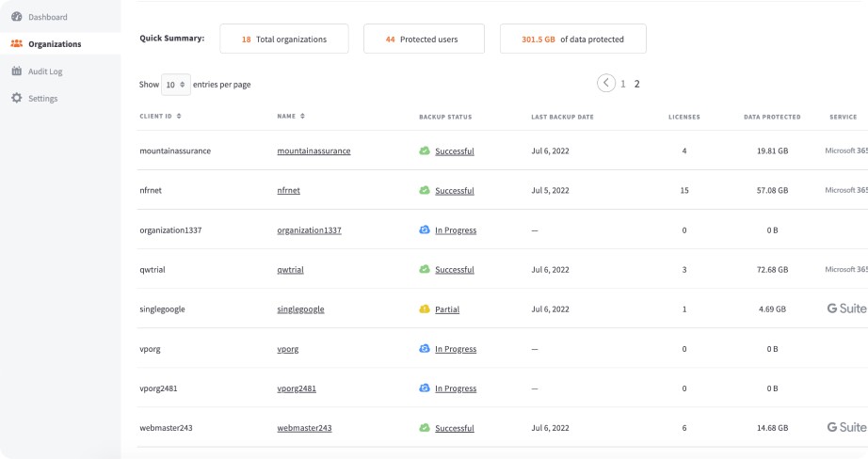
Task: View Partial status for singlegoogle
Action: 447,309
